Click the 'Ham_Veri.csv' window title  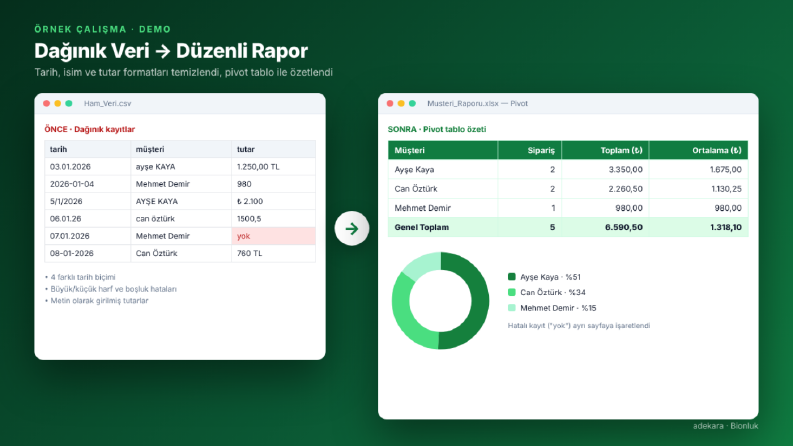tap(107, 103)
